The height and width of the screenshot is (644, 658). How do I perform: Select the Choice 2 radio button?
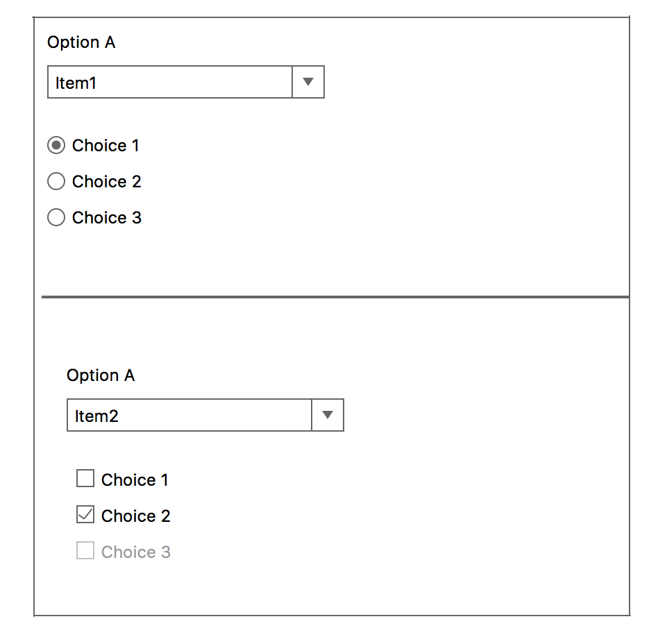[x=56, y=181]
